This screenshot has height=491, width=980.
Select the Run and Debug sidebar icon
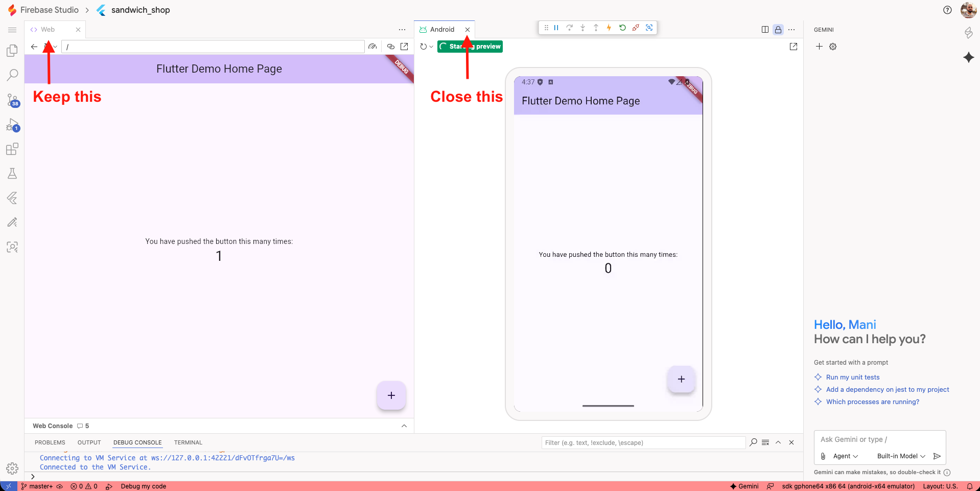pyautogui.click(x=12, y=125)
